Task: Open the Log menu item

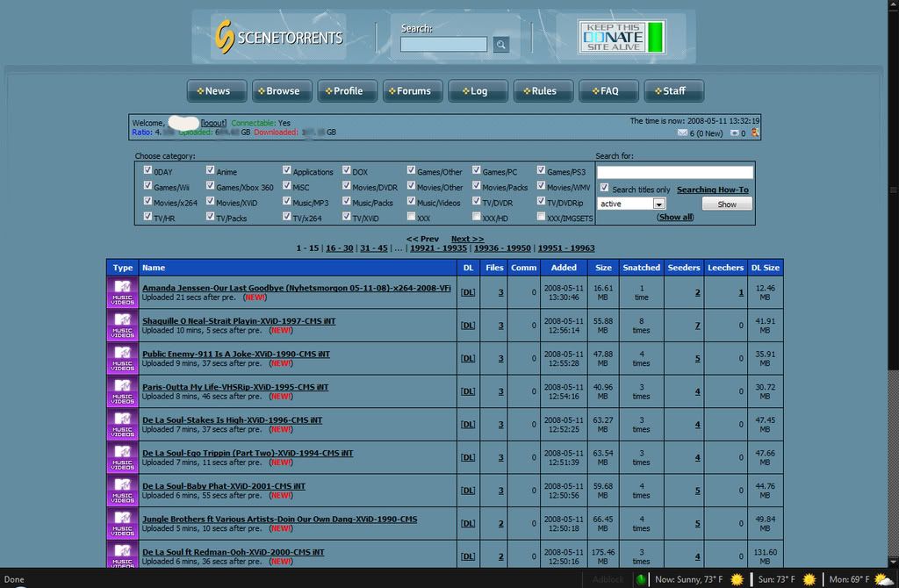Action: tap(478, 91)
